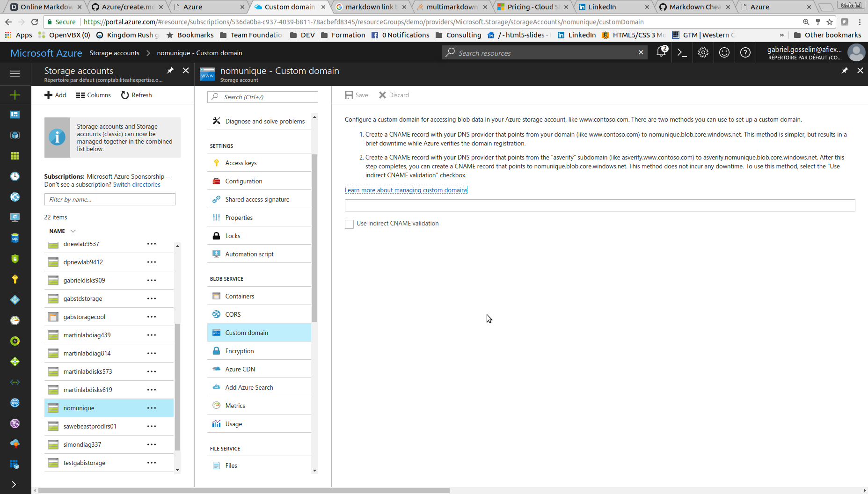Open the help question mark icon
This screenshot has height=494, width=868.
(745, 53)
